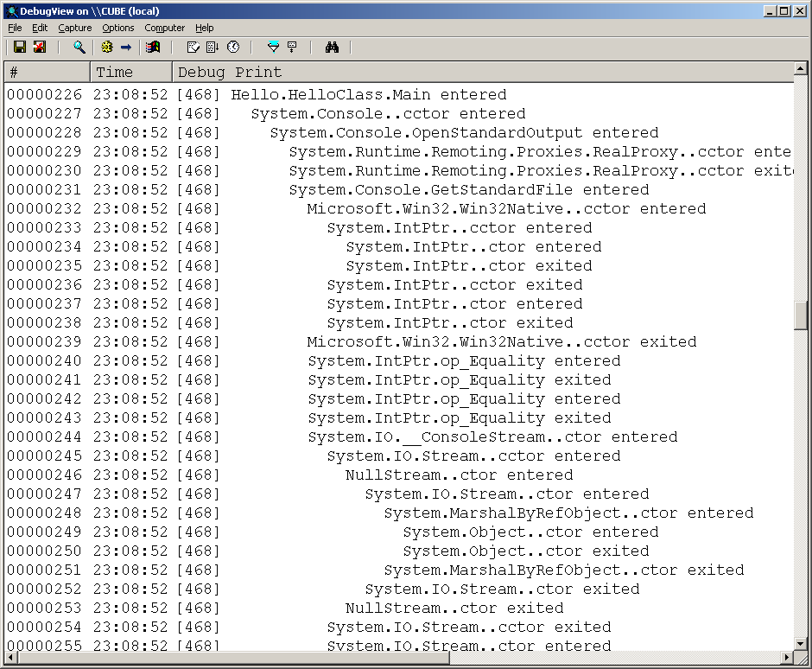Click the red X icon beside Save
This screenshot has height=669, width=812.
[x=40, y=47]
